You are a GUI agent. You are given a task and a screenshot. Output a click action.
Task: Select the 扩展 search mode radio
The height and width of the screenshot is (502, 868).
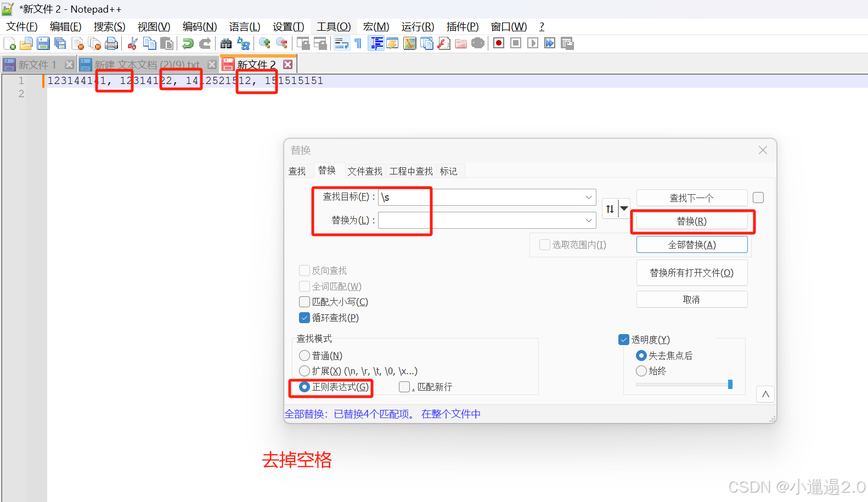tap(305, 371)
